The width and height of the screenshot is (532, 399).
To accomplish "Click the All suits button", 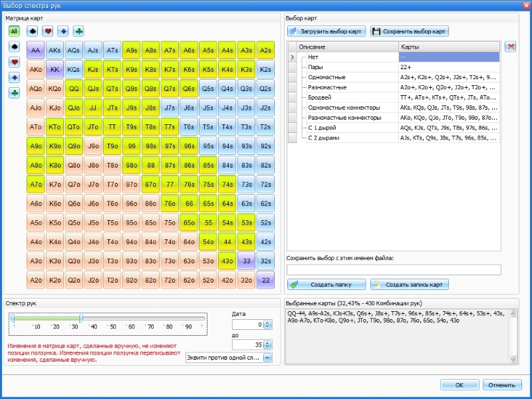I will pos(14,31).
